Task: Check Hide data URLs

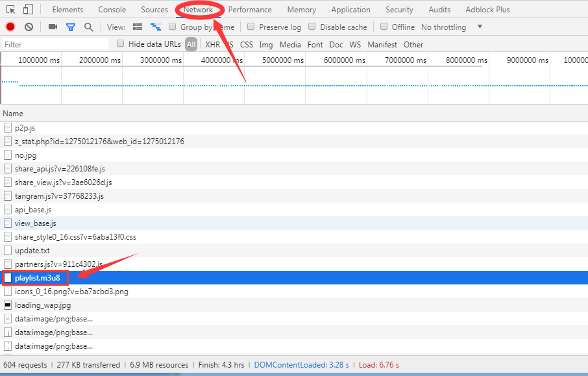Action: tap(120, 44)
